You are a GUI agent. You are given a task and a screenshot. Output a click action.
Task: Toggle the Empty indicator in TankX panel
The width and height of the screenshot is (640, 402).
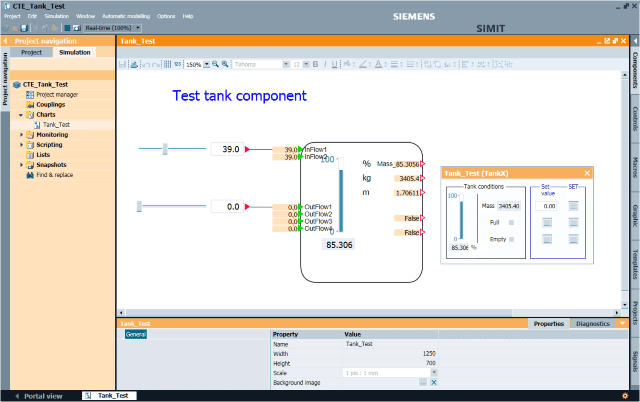coord(513,238)
